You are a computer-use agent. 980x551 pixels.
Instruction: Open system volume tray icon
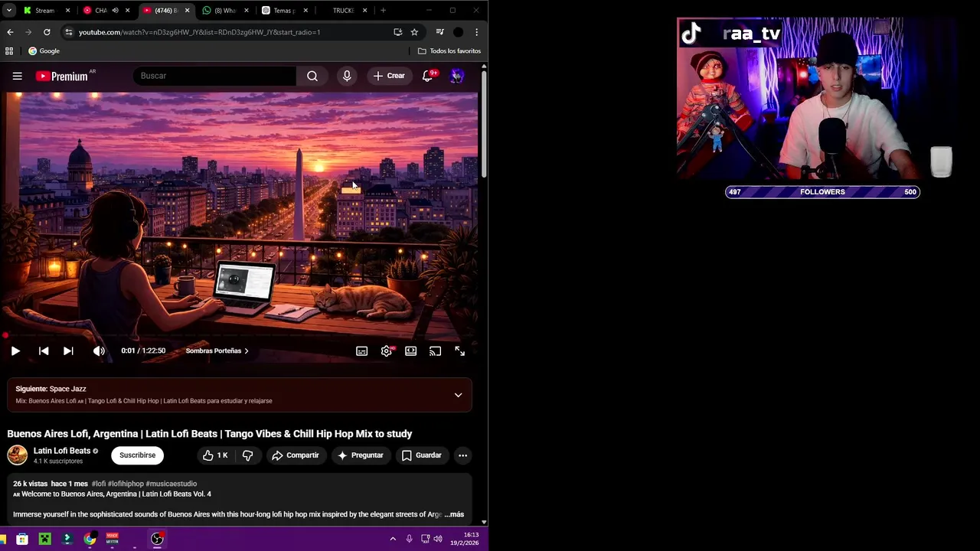438,539
